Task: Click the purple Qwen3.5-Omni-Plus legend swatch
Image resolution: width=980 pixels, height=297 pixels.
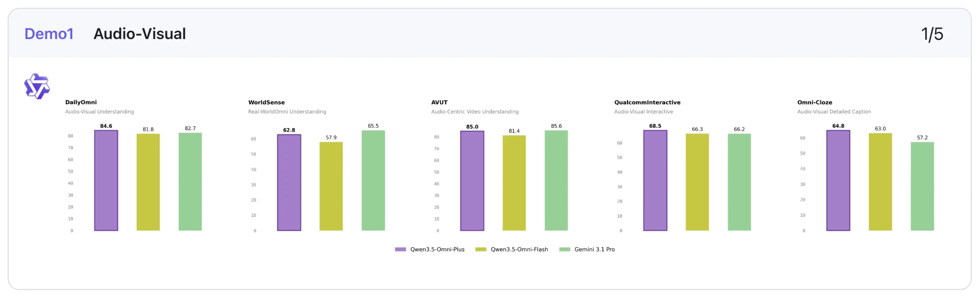Action: 400,249
